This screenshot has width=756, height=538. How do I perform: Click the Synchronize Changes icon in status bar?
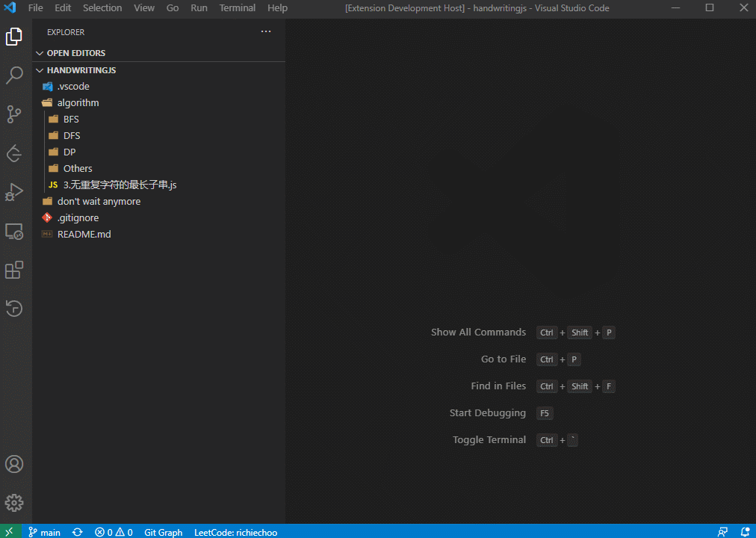(77, 532)
